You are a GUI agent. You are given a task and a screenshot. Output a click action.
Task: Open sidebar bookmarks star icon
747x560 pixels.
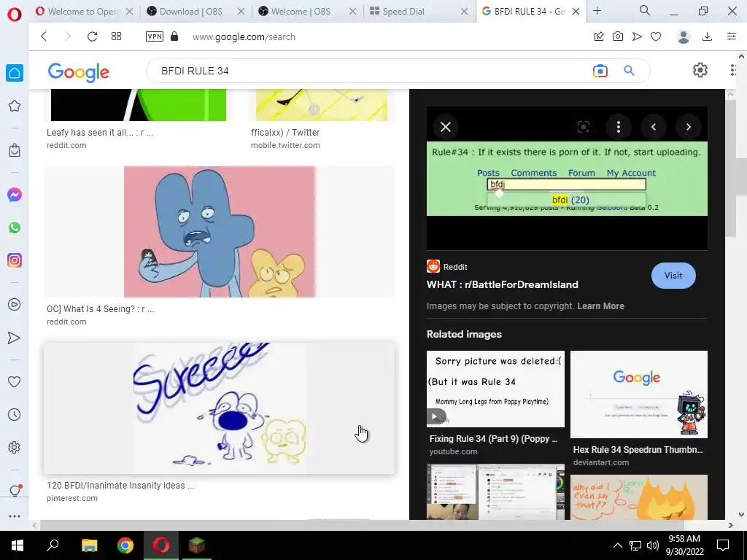click(15, 106)
